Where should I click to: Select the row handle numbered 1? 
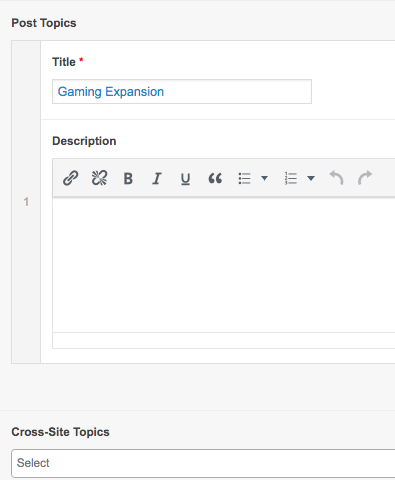tap(26, 202)
